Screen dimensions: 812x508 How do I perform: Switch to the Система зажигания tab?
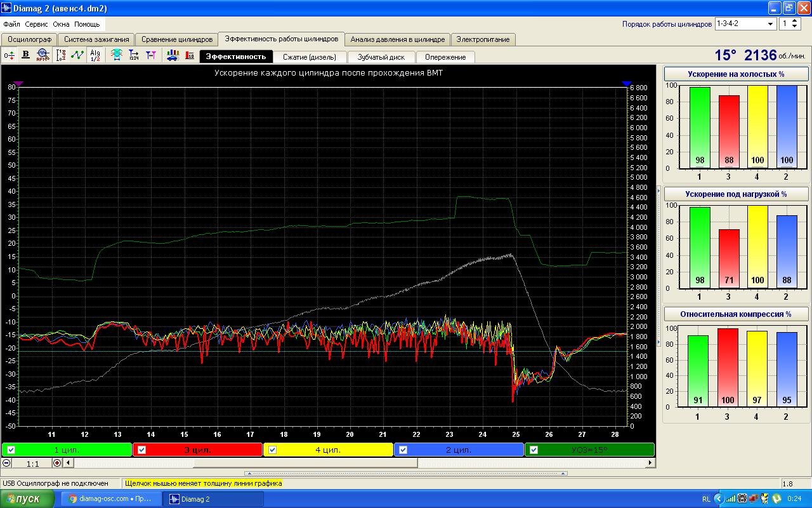point(96,39)
